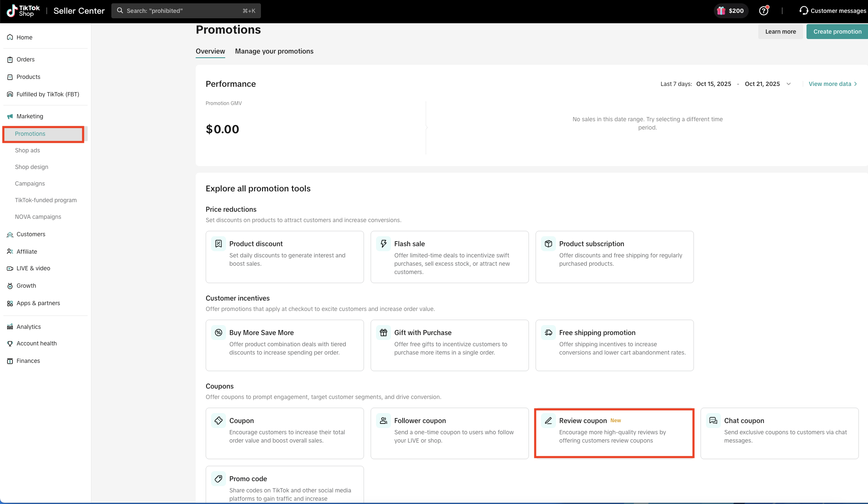Viewport: 868px width, 504px height.
Task: Click the Chat coupon icon
Action: (713, 421)
